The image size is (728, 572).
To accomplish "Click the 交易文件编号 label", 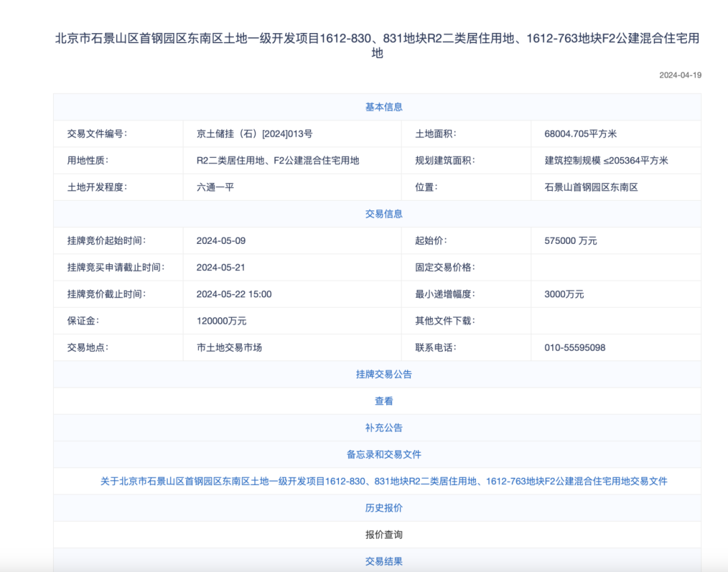I will (x=97, y=133).
